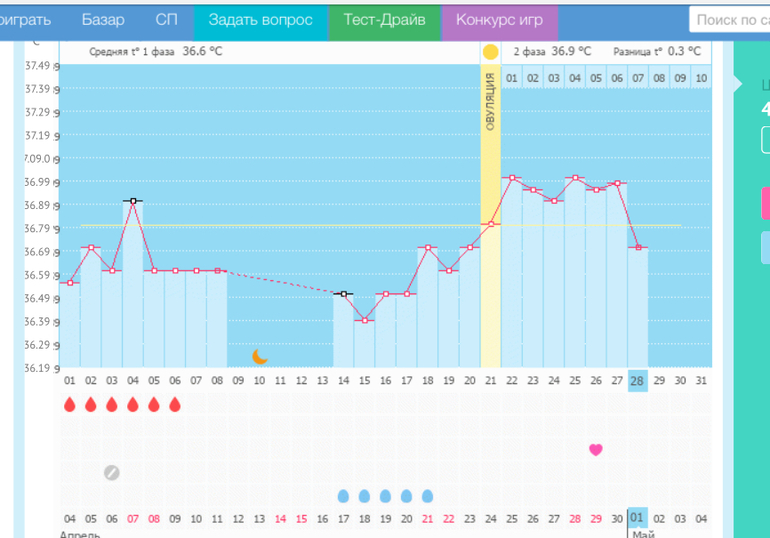Screen dimensions: 770x538
Task: Click the red blood drop under day 06
Action: tap(175, 405)
